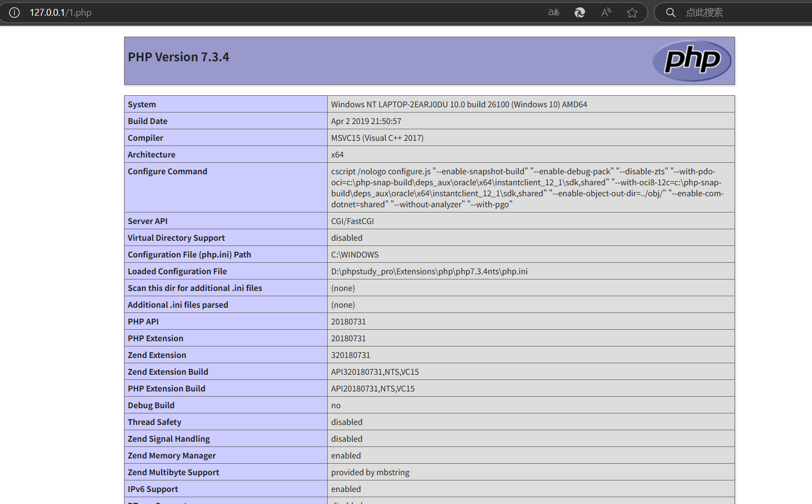Click the System row label
The image size is (812, 504).
point(142,104)
